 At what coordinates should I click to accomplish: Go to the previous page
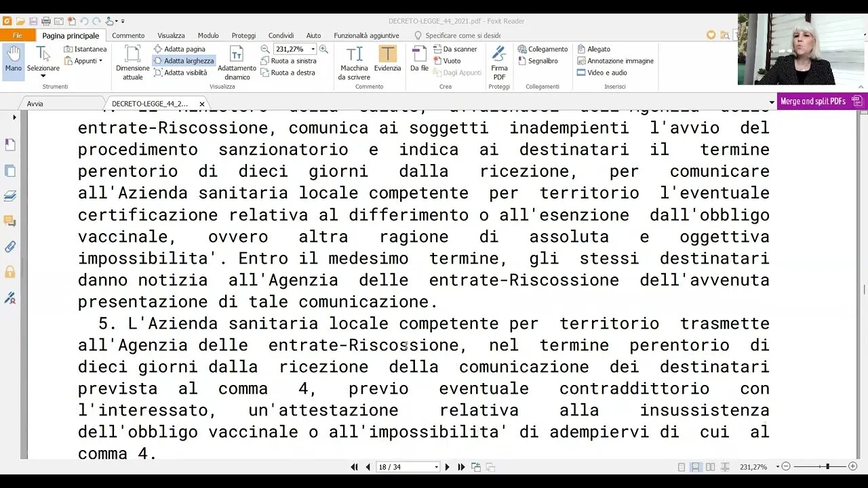click(x=368, y=467)
